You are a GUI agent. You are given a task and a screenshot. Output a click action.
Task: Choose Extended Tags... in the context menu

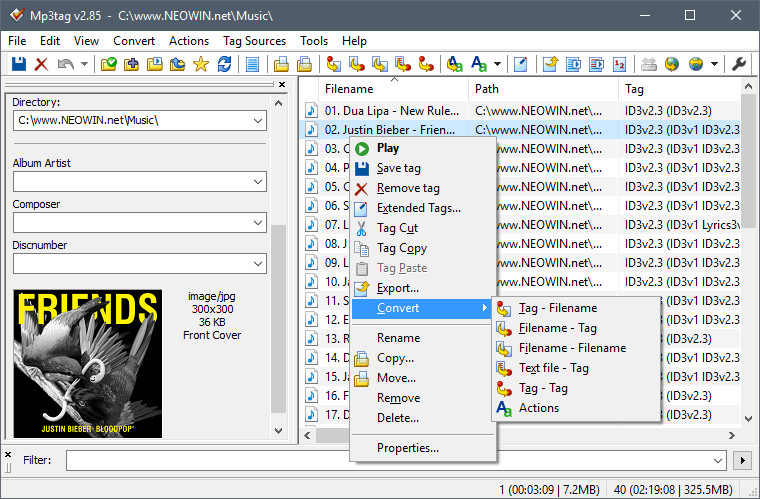[x=423, y=208]
